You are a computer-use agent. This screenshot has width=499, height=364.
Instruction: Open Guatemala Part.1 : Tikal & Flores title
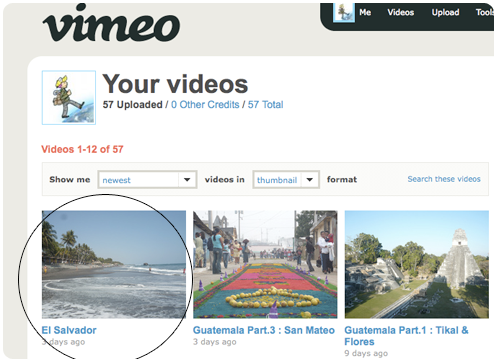pos(406,336)
